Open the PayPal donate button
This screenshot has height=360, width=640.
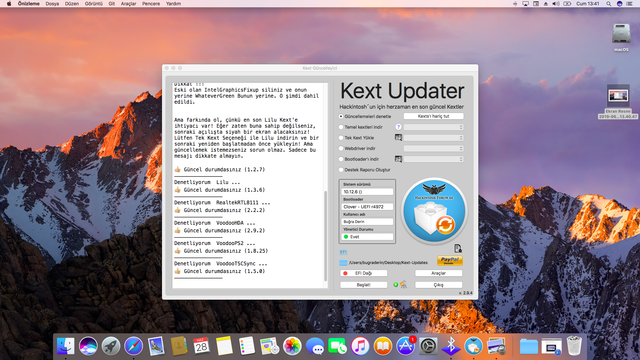tap(450, 260)
